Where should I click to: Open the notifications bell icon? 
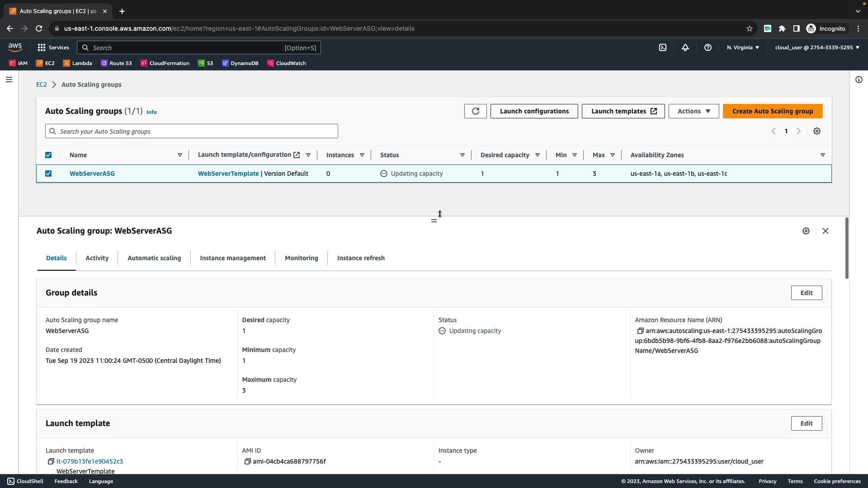click(x=685, y=47)
